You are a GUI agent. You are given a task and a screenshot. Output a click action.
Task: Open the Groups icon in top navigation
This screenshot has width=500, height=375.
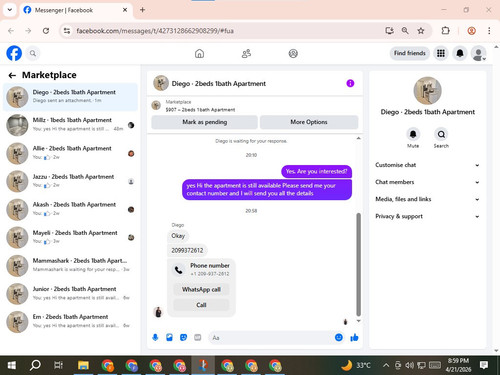pyautogui.click(x=293, y=53)
